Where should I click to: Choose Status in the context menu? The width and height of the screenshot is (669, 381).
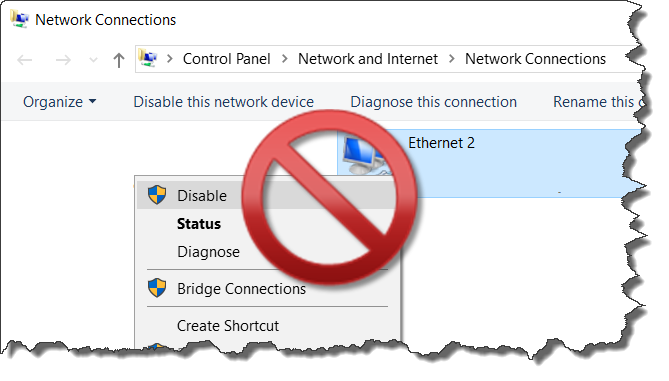(x=199, y=224)
